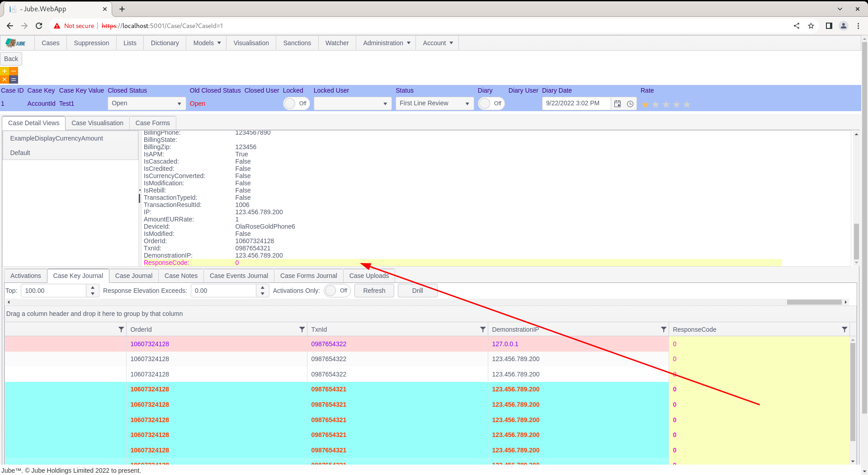The image size is (868, 475).
Task: Switch to the Case Visualisation tab
Action: tap(97, 123)
